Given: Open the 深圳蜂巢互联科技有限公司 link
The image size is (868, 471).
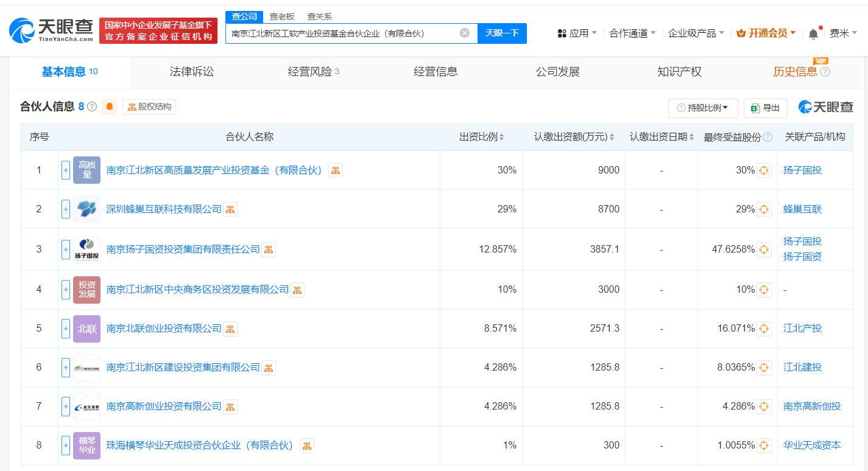Looking at the screenshot, I should [x=164, y=209].
